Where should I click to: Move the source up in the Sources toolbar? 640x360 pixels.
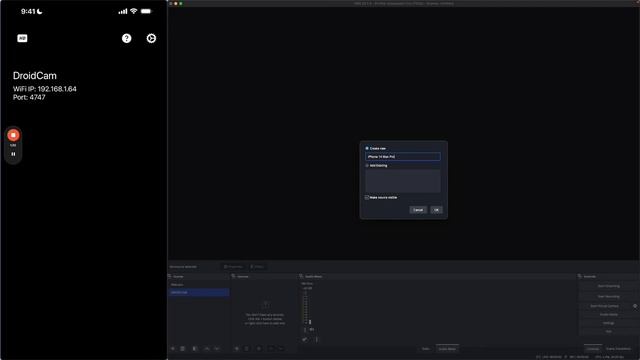(271, 349)
